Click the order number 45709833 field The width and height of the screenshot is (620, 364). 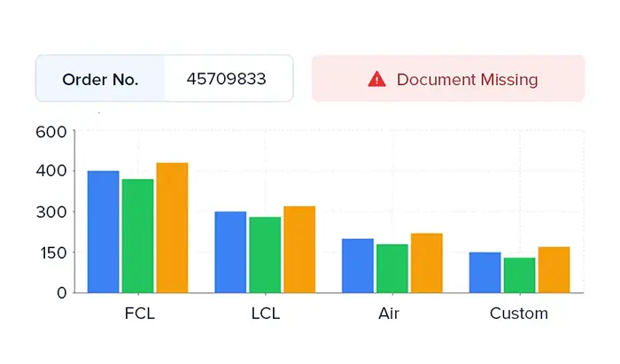click(227, 79)
